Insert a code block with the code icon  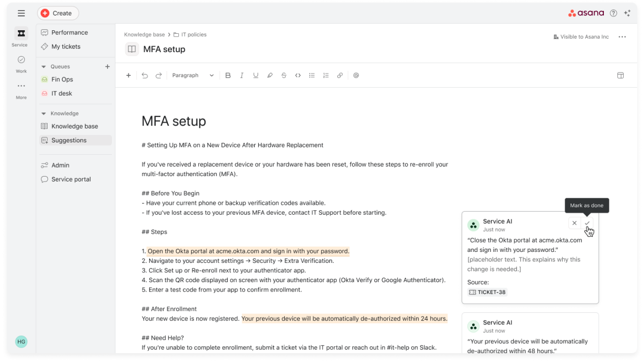click(x=298, y=75)
